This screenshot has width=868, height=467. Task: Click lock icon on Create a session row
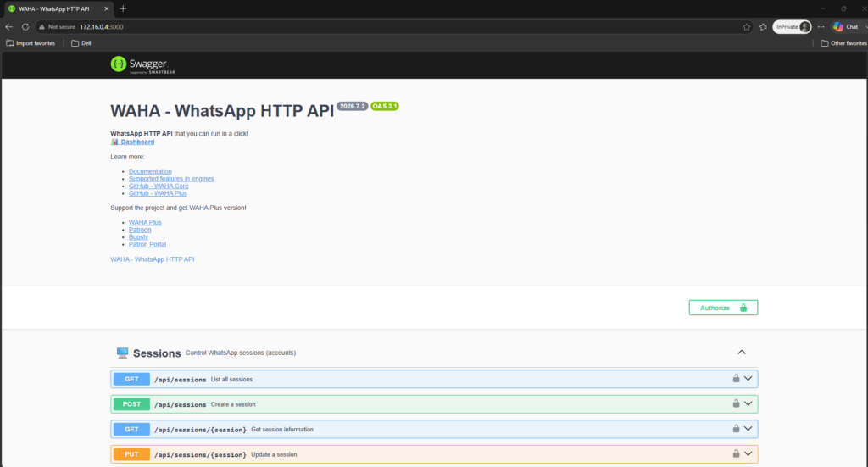point(736,403)
